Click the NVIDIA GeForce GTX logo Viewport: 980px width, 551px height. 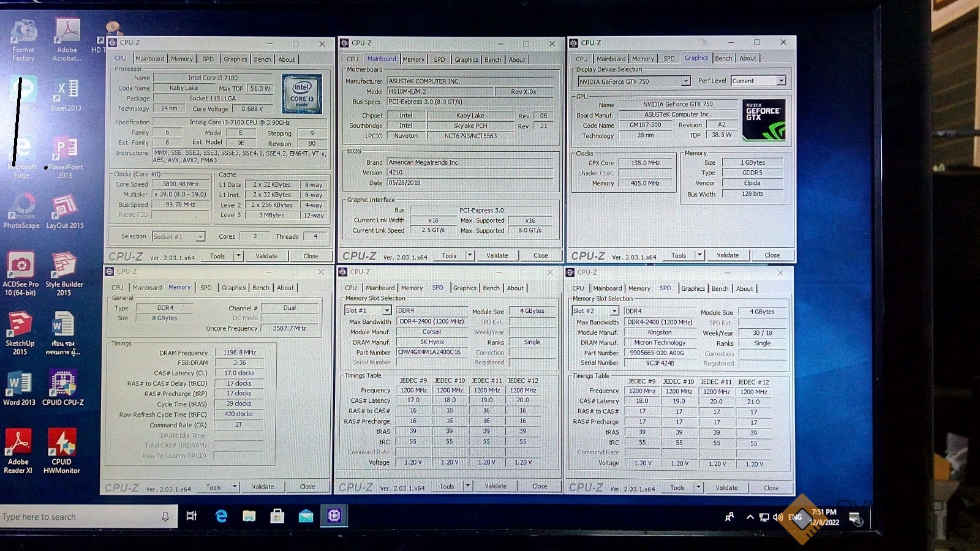tap(764, 121)
